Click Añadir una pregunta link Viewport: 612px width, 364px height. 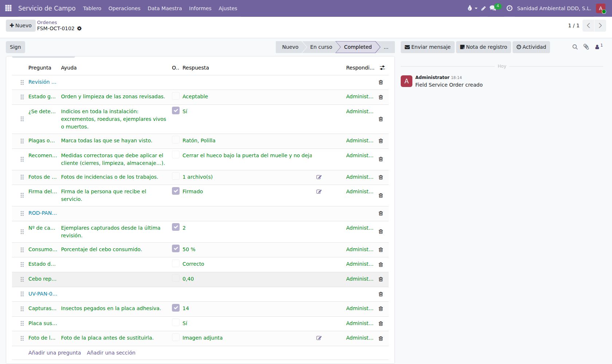pos(55,353)
